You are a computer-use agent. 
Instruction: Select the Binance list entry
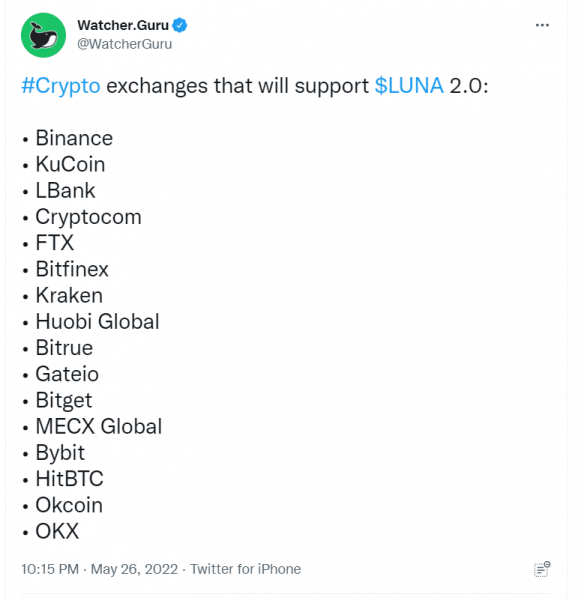coord(74,138)
